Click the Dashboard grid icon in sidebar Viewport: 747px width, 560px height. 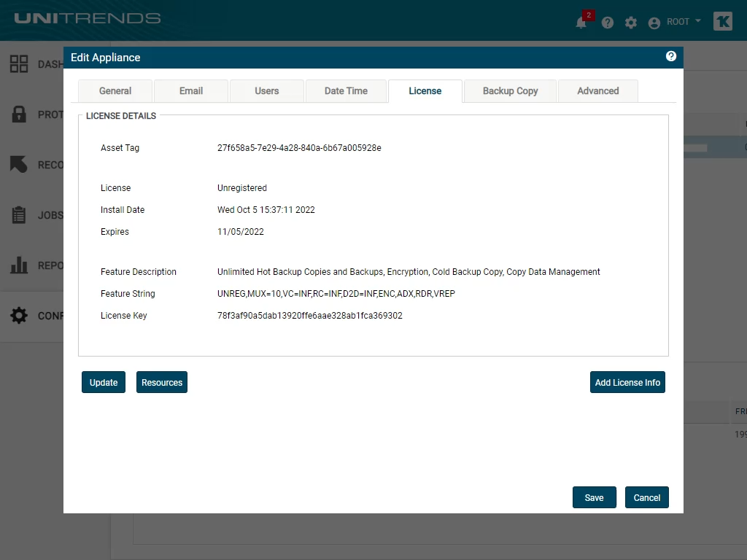pyautogui.click(x=19, y=64)
